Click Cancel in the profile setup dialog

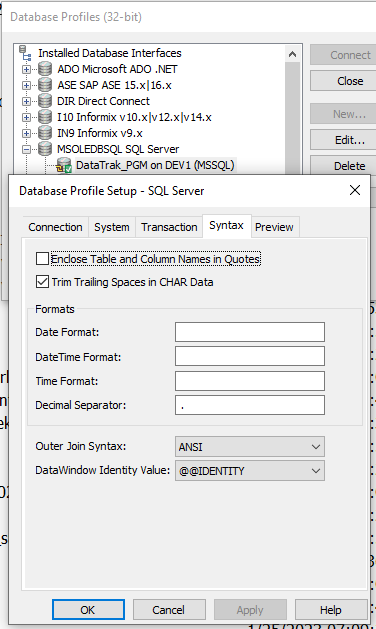pos(169,610)
